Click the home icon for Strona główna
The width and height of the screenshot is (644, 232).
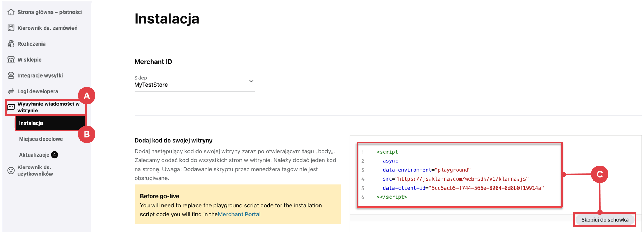tap(11, 12)
